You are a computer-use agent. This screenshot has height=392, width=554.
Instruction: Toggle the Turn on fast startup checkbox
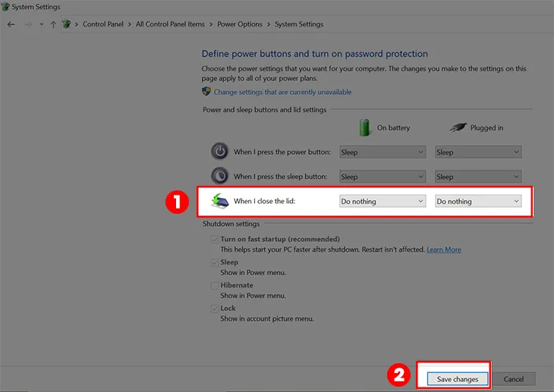(215, 240)
